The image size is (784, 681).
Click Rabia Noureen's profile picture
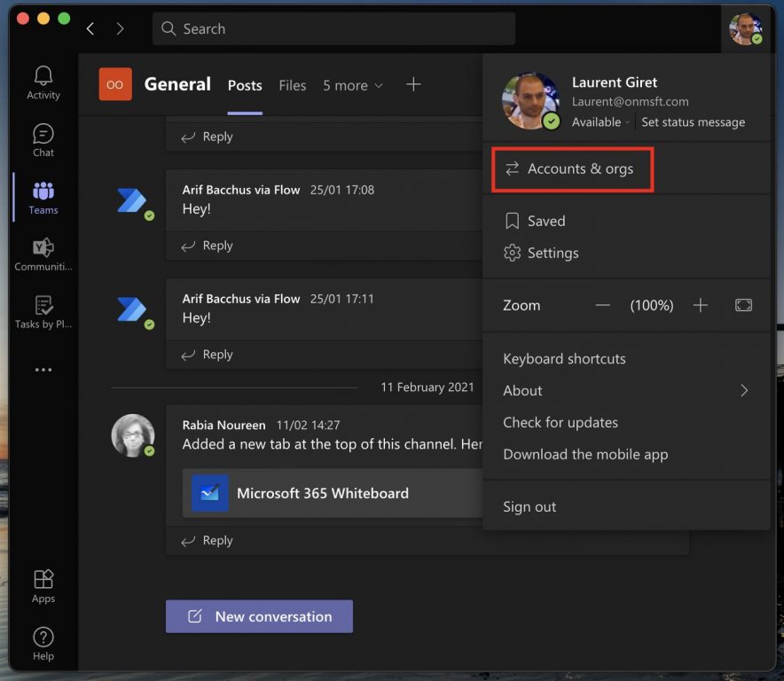point(132,435)
